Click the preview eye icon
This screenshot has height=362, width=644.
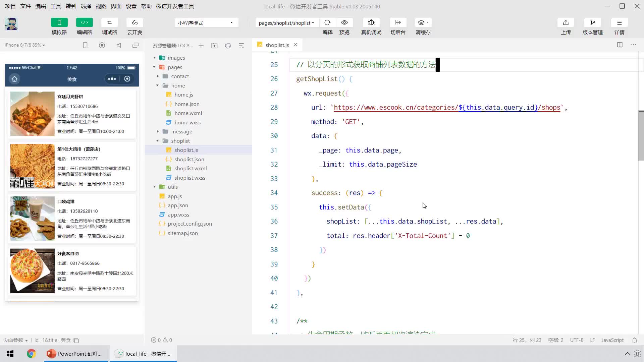344,22
